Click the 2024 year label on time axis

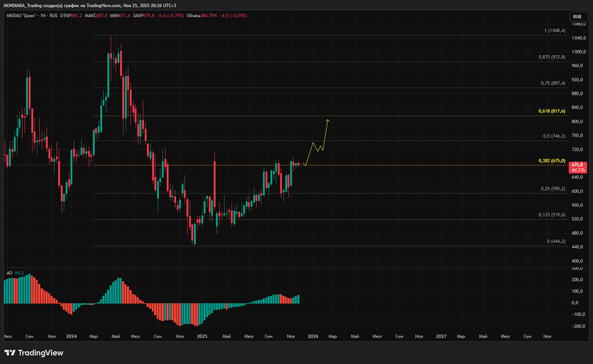72,336
